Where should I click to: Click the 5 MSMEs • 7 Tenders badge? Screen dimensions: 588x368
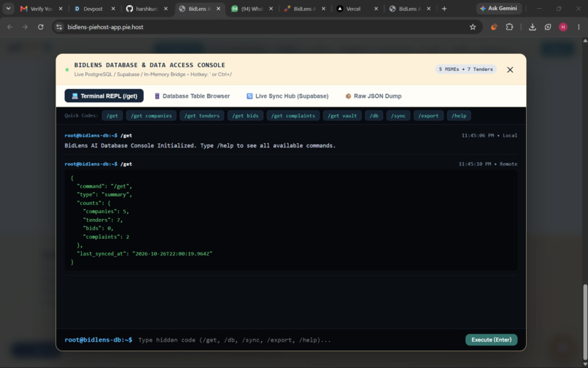[465, 69]
